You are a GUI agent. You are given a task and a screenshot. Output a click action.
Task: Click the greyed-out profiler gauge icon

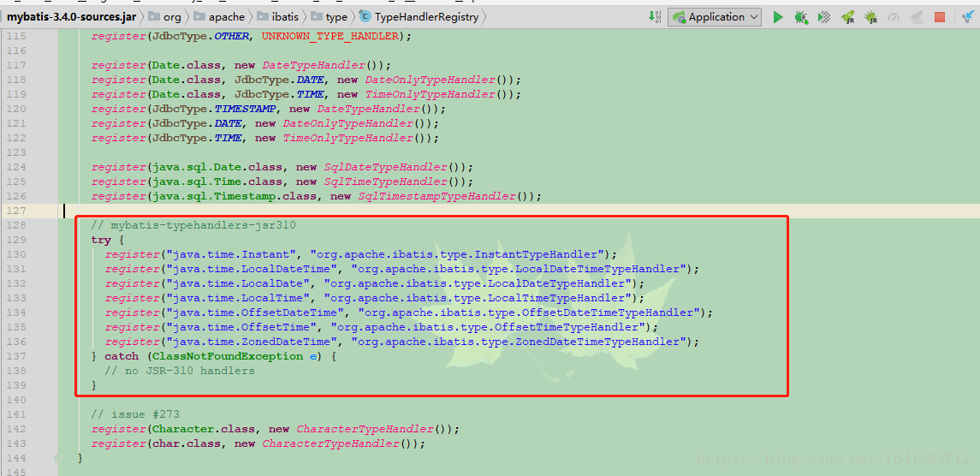894,17
